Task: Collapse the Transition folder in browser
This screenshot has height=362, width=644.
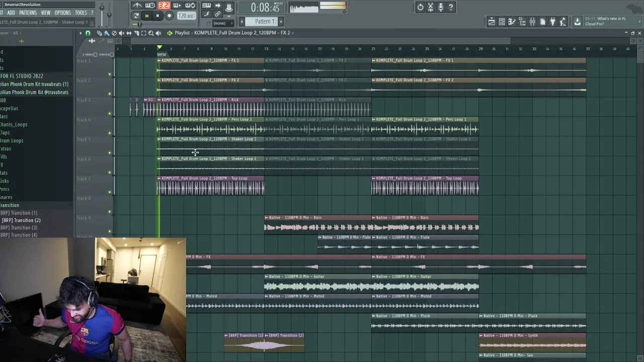Action: point(10,205)
